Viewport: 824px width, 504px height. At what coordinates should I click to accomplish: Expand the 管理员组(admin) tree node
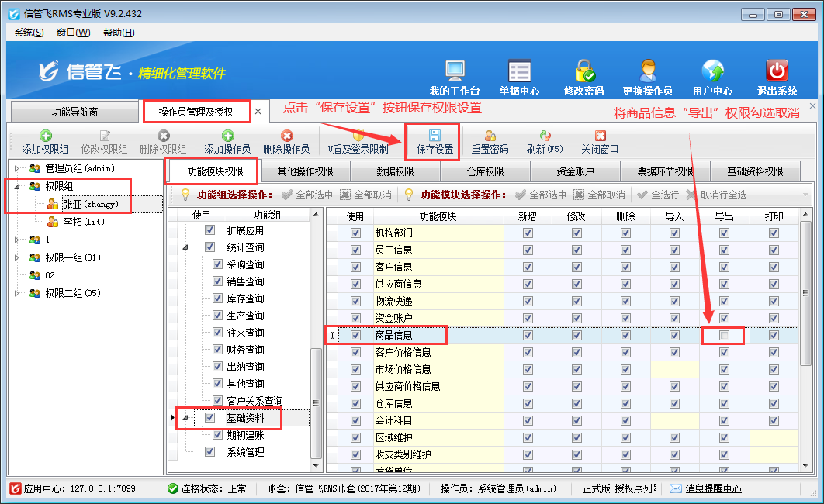(18, 168)
